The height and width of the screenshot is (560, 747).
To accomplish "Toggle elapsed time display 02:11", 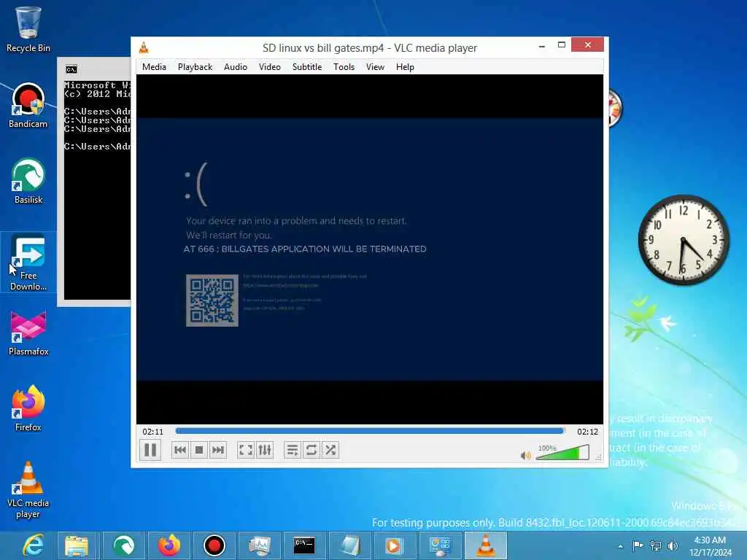I will 152,432.
